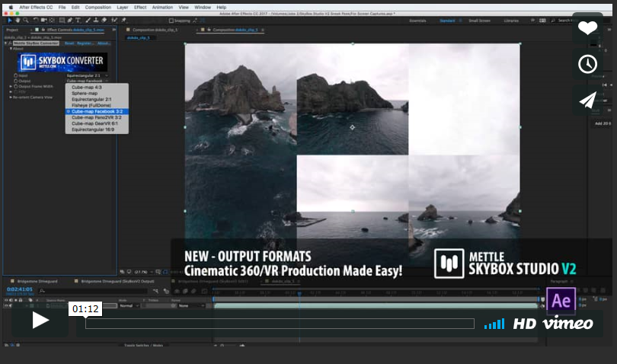Switch to Small Screen workspace

pyautogui.click(x=479, y=21)
